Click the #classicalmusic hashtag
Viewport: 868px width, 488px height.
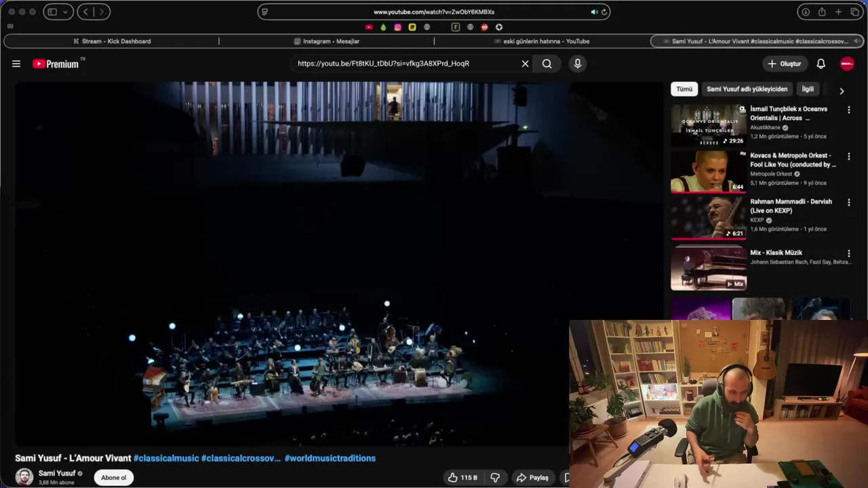(x=166, y=458)
